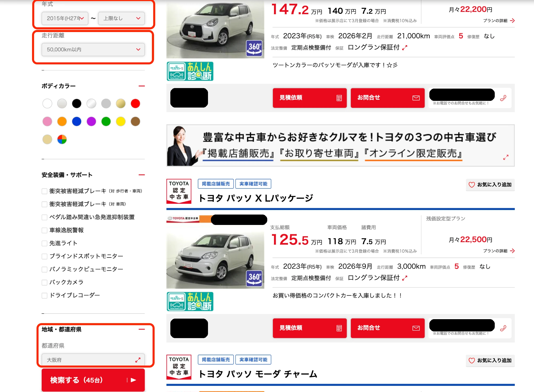The height and width of the screenshot is (392, 534).
Task: Open title トヨタ パッソ モーダ チャーム
Action: 258,374
